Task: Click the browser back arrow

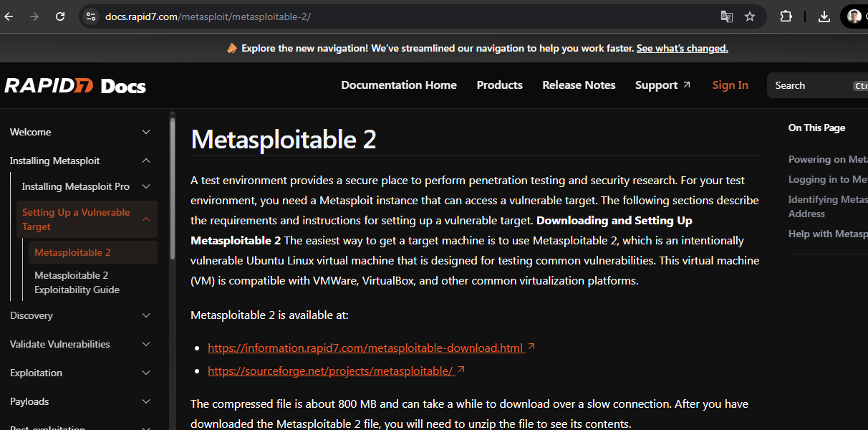Action: point(9,16)
